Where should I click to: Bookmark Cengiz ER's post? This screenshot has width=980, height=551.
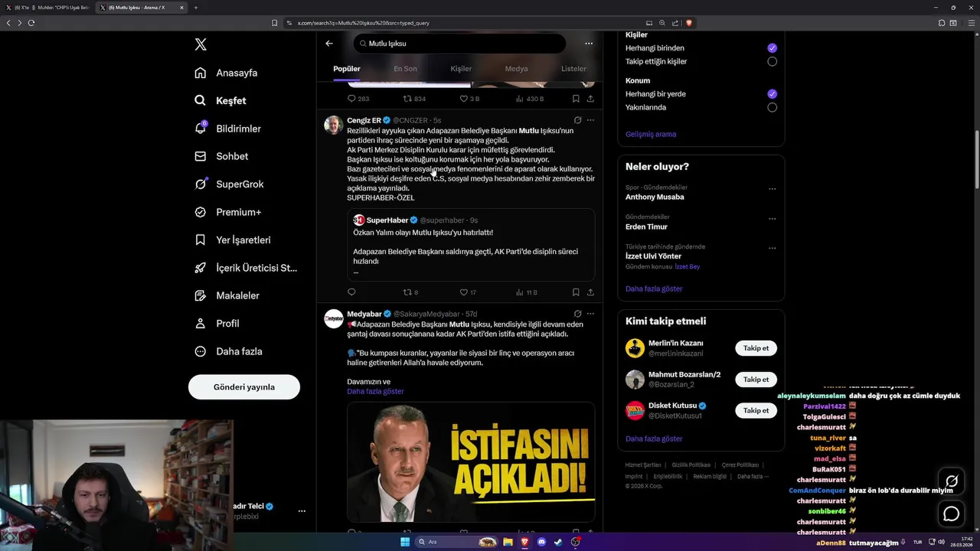(x=576, y=292)
